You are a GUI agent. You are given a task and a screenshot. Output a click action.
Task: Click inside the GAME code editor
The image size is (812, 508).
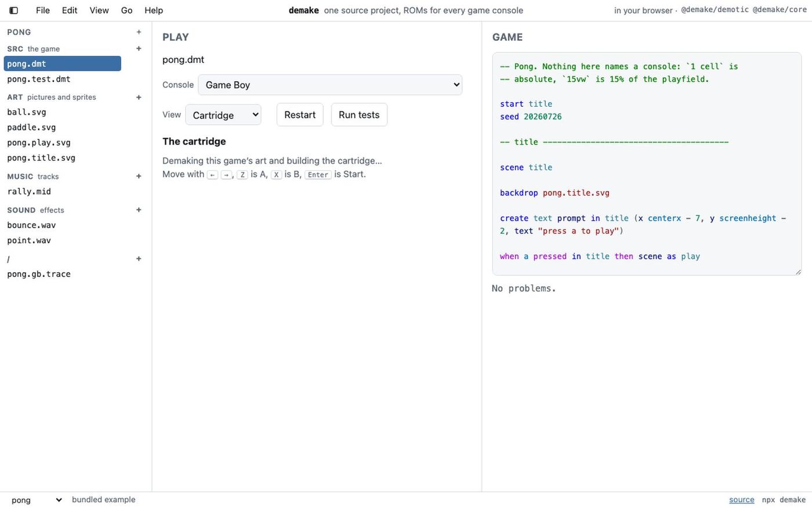click(x=647, y=164)
